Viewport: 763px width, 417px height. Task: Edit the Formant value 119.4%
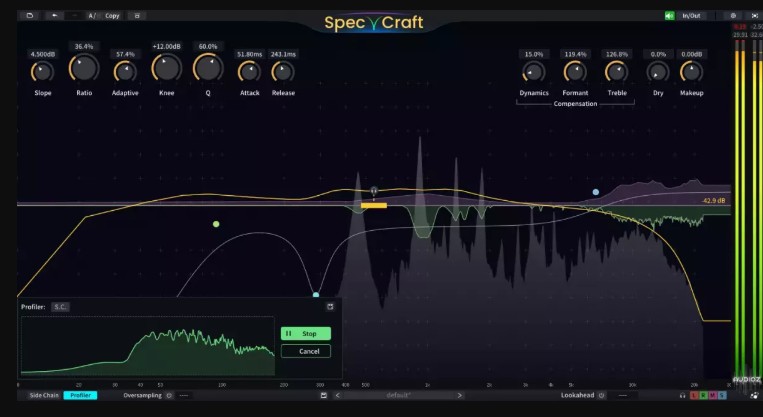[575, 54]
